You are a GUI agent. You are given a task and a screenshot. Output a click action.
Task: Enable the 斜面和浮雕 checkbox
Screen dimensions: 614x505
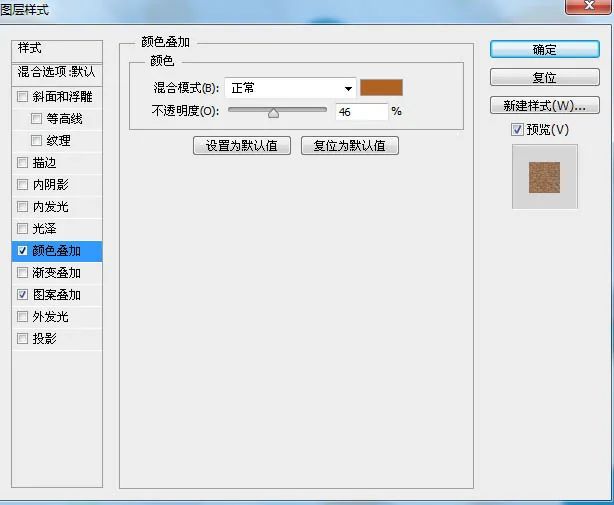pos(22,96)
